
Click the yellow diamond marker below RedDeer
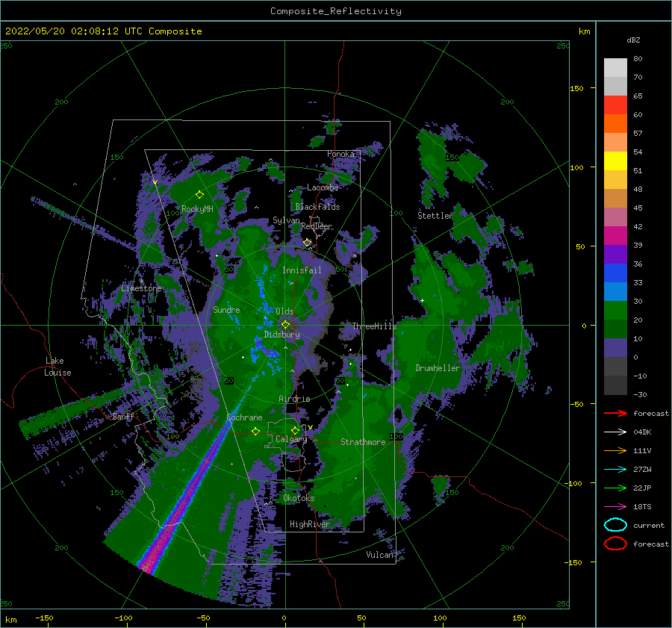308,243
